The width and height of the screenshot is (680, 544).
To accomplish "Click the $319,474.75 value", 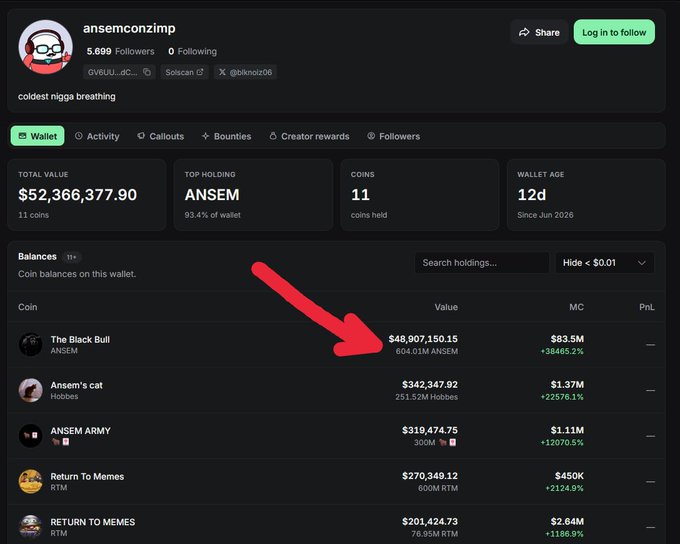I will click(430, 430).
